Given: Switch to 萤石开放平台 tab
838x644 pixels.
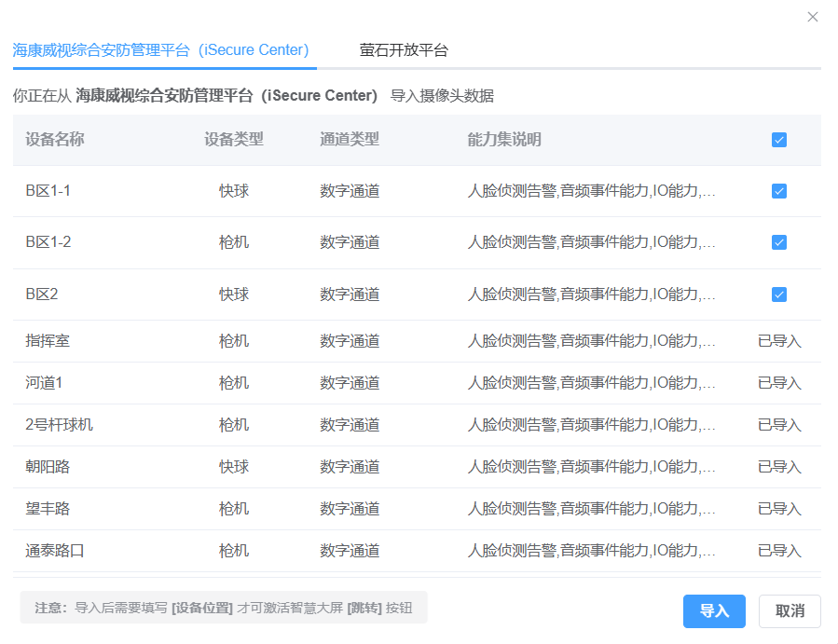Looking at the screenshot, I should [404, 50].
